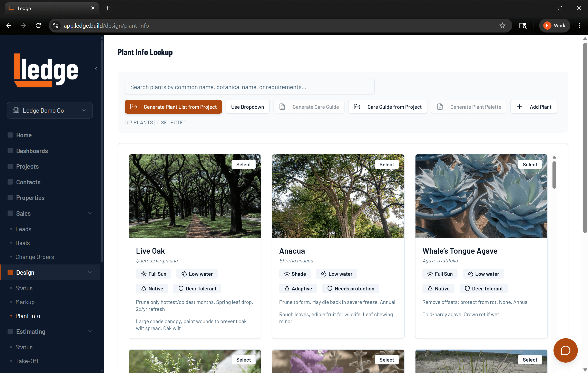Click the Contacts square icon in sidebar

pos(10,182)
